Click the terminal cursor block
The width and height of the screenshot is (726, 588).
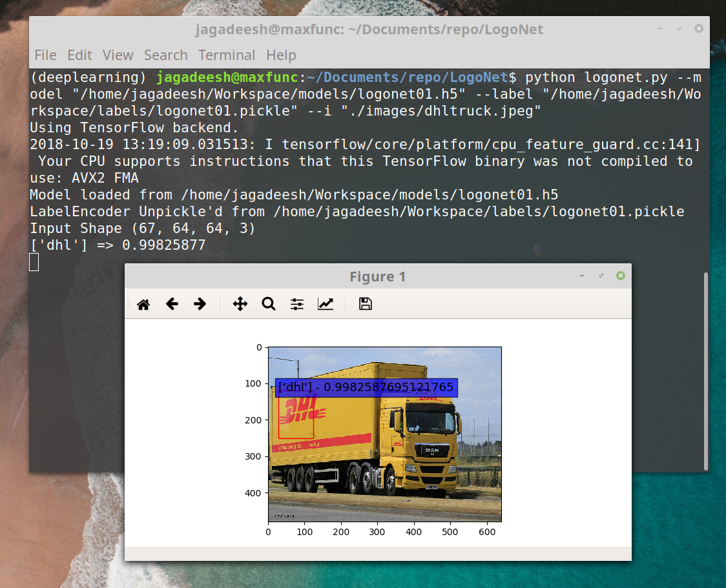[x=34, y=262]
